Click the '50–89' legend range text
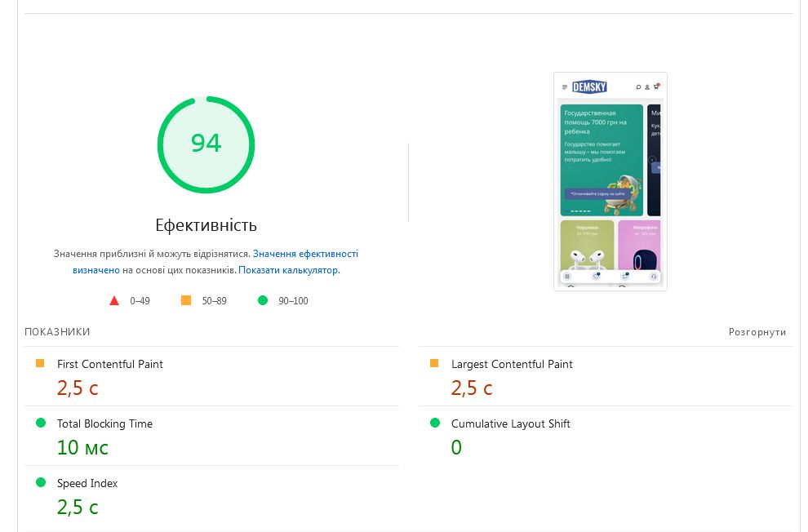Image resolution: width=808 pixels, height=532 pixels. [x=214, y=301]
